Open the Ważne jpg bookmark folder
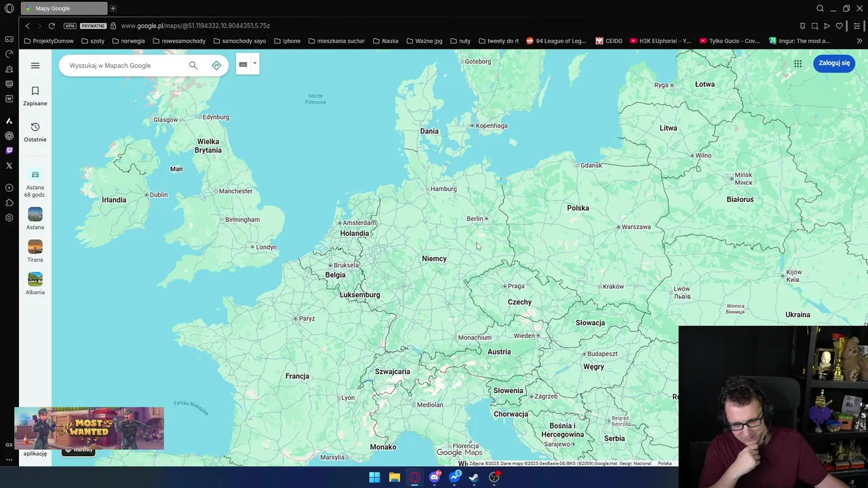The image size is (868, 488). click(425, 41)
